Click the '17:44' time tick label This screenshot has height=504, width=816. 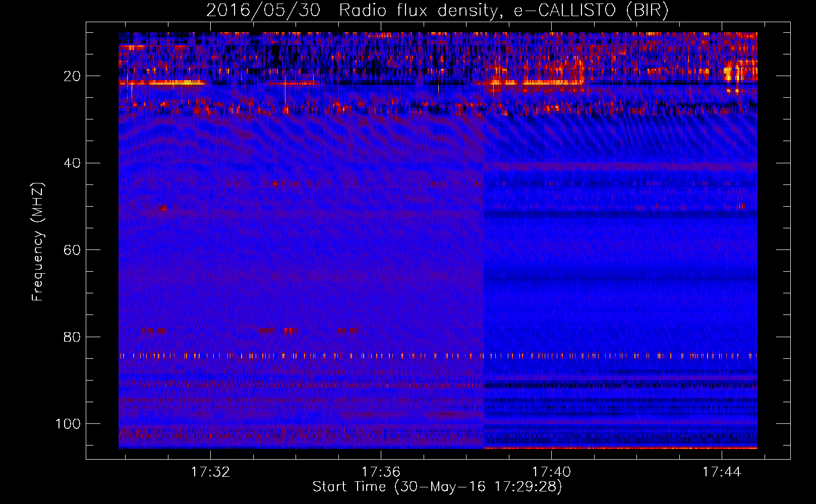coord(722,472)
